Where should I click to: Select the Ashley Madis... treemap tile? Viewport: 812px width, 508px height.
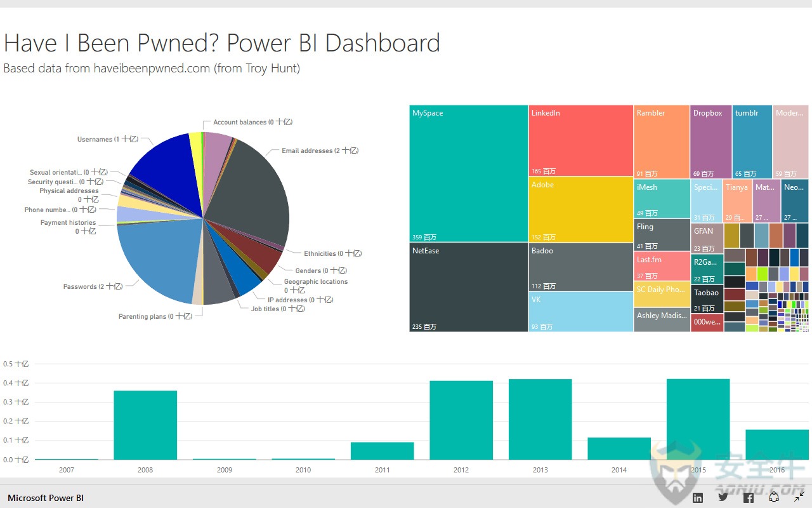tap(662, 320)
